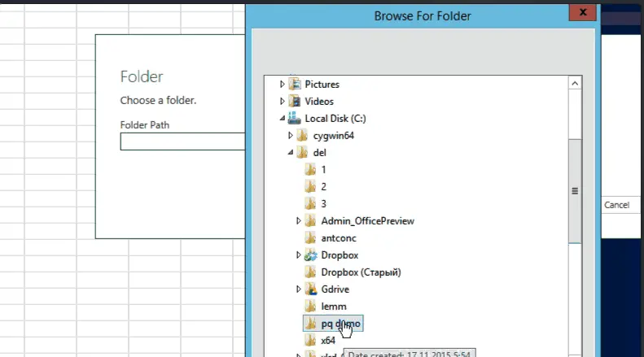The width and height of the screenshot is (644, 357).
Task: Expand the Videos tree node
Action: tap(283, 102)
